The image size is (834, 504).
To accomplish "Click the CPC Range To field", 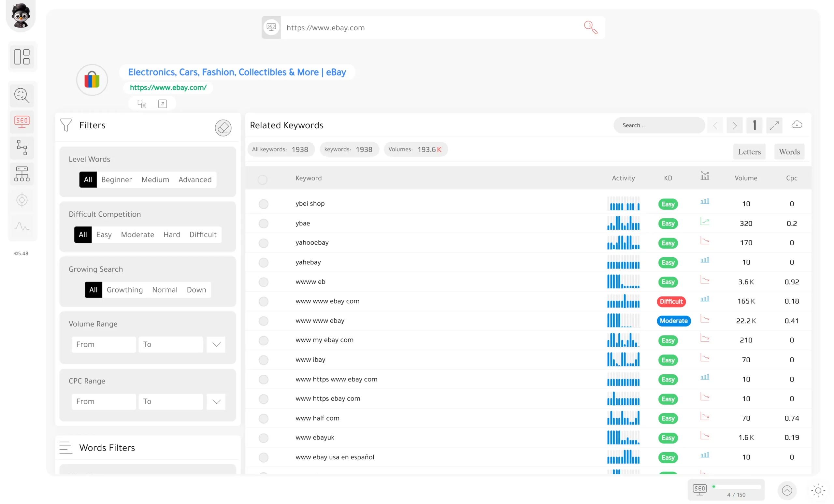I will (x=171, y=402).
